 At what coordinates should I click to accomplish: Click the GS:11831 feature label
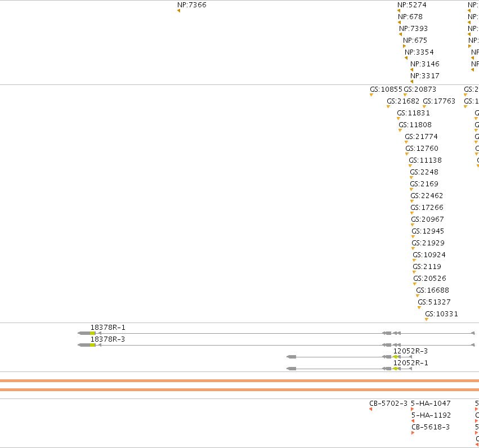(x=413, y=113)
